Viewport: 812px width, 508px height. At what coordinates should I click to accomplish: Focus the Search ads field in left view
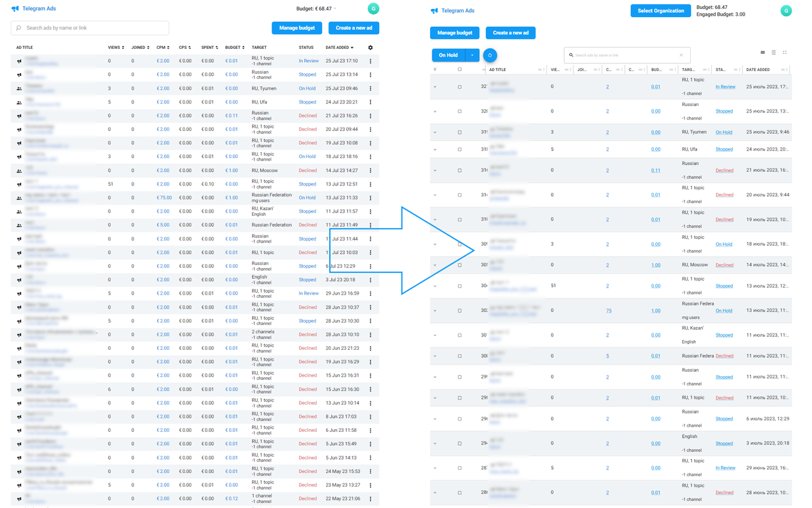point(90,28)
